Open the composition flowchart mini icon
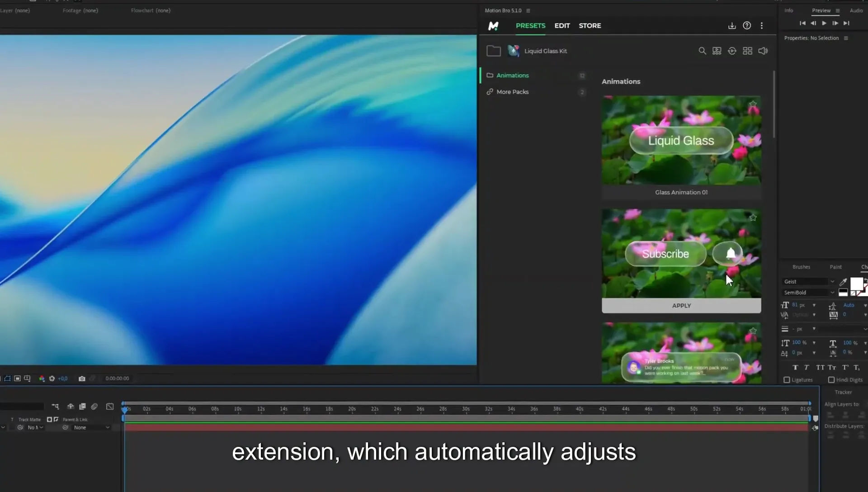Viewport: 868px width, 492px height. pos(55,407)
